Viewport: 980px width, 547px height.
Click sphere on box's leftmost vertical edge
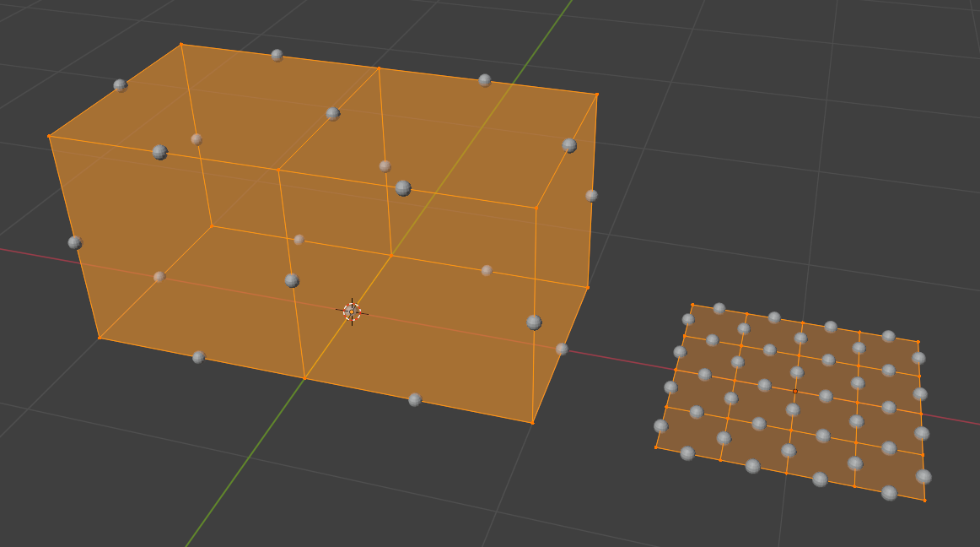(x=75, y=242)
